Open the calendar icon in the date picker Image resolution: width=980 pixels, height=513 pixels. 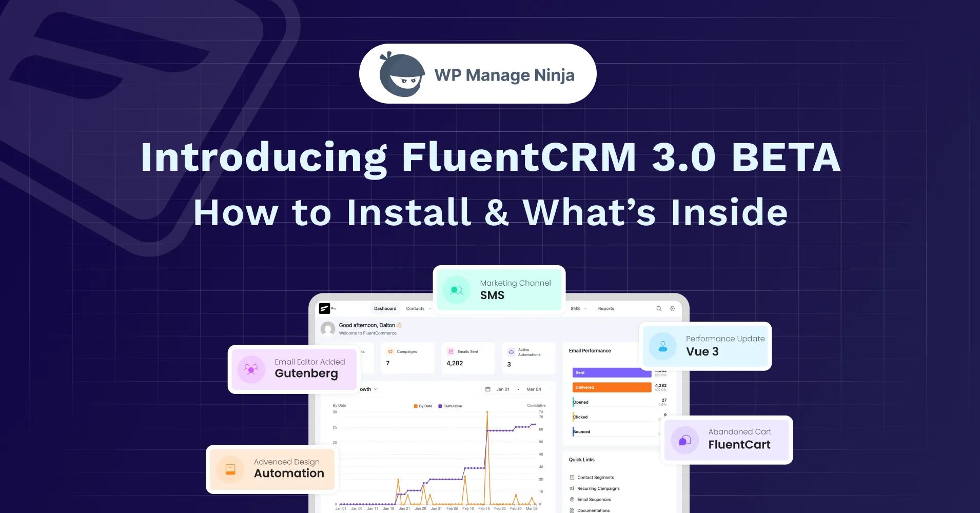(488, 389)
